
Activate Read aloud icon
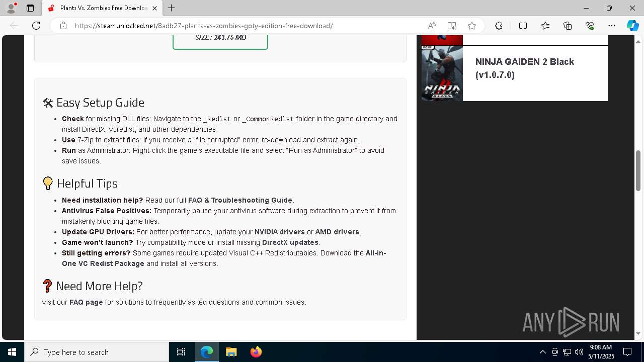pyautogui.click(x=432, y=26)
